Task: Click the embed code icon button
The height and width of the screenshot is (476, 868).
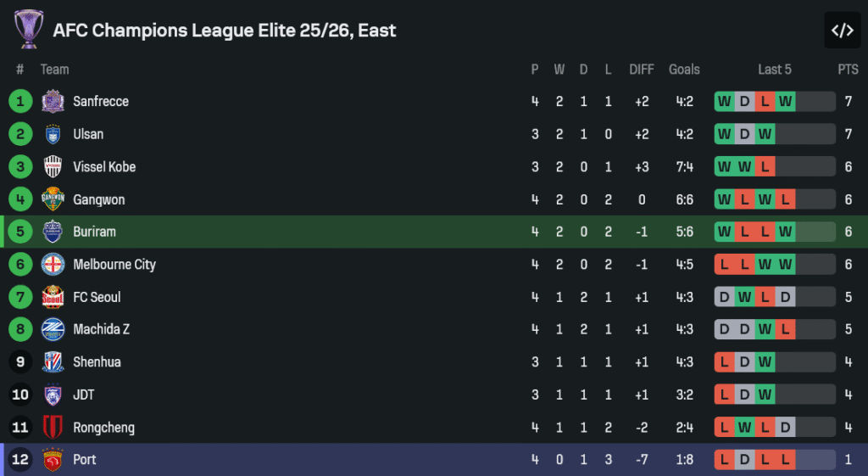Action: [842, 31]
